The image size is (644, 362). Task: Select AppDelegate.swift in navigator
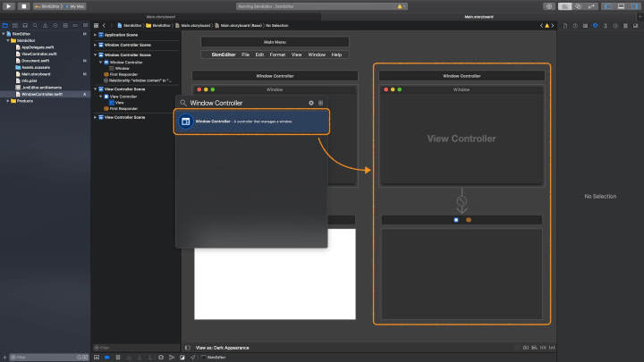(38, 47)
